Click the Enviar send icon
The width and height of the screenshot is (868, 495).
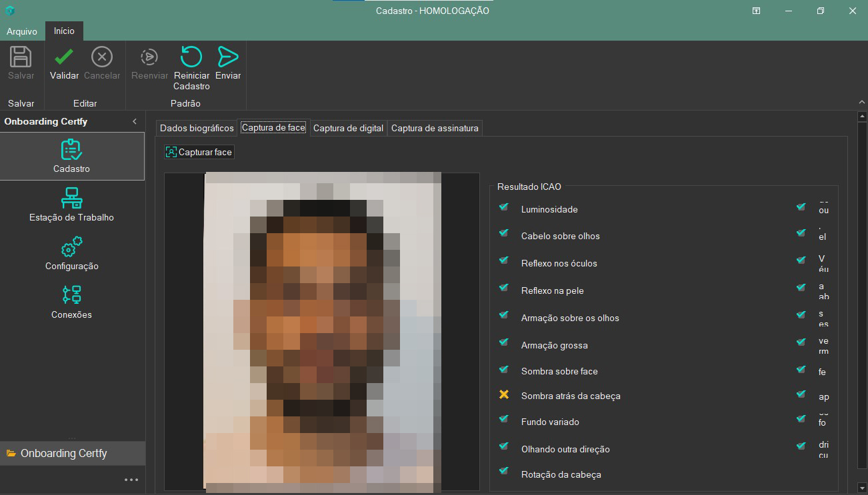coord(228,57)
